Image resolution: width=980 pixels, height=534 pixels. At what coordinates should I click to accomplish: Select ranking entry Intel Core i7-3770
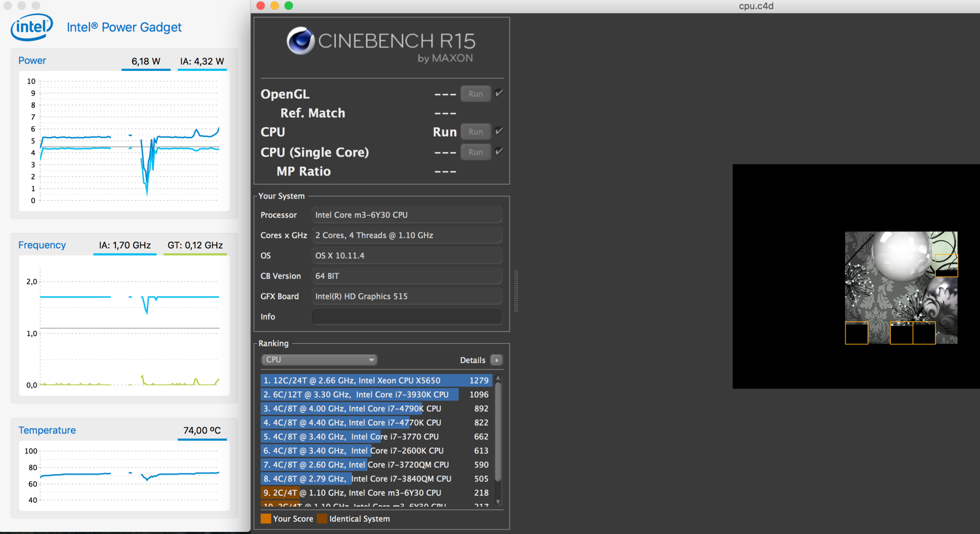[376, 437]
